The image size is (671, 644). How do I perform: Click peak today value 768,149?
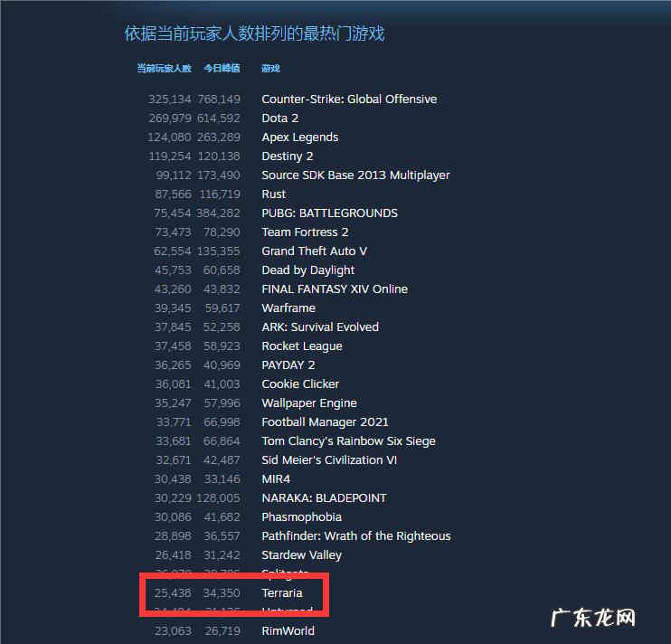(219, 99)
